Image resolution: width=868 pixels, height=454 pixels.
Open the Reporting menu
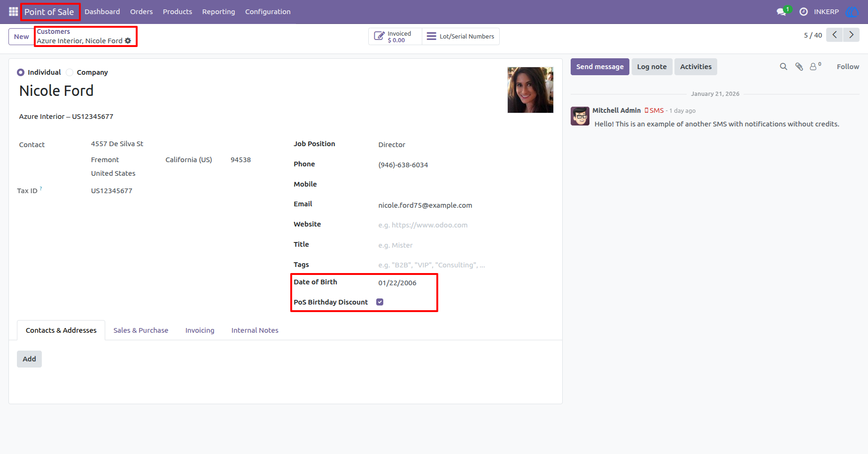point(218,12)
